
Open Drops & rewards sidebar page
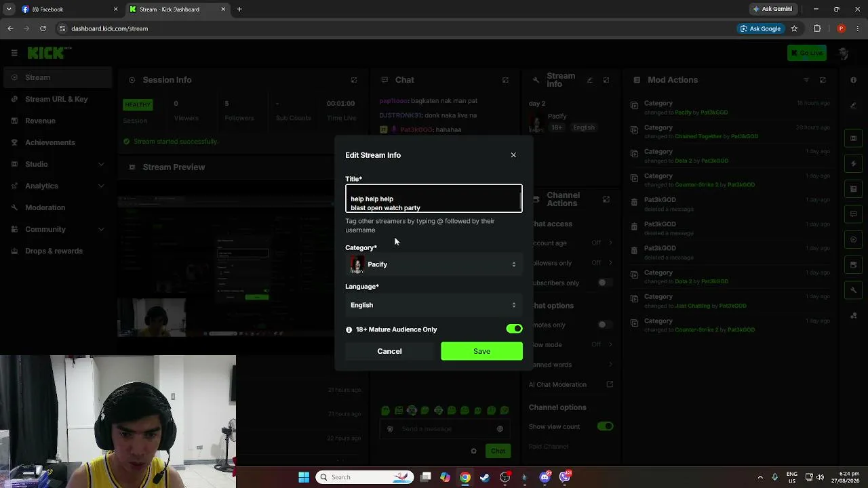click(56, 251)
